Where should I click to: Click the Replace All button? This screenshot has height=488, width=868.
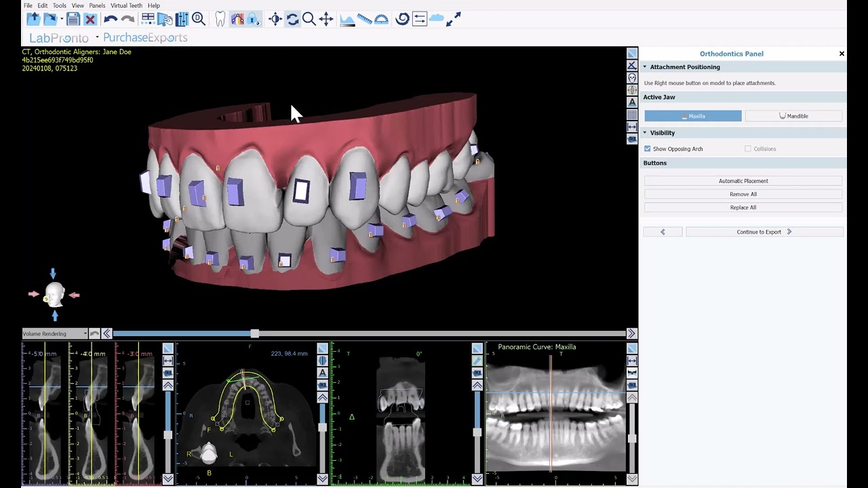pyautogui.click(x=743, y=207)
